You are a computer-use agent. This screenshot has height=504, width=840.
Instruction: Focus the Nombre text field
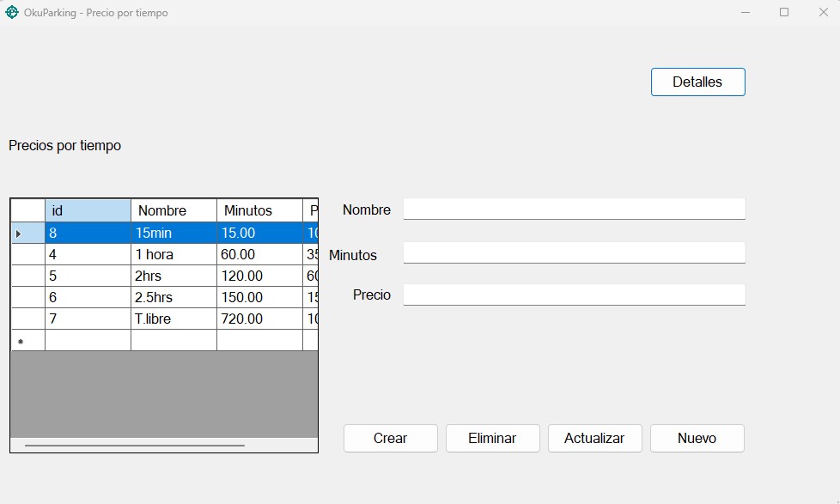(x=574, y=209)
